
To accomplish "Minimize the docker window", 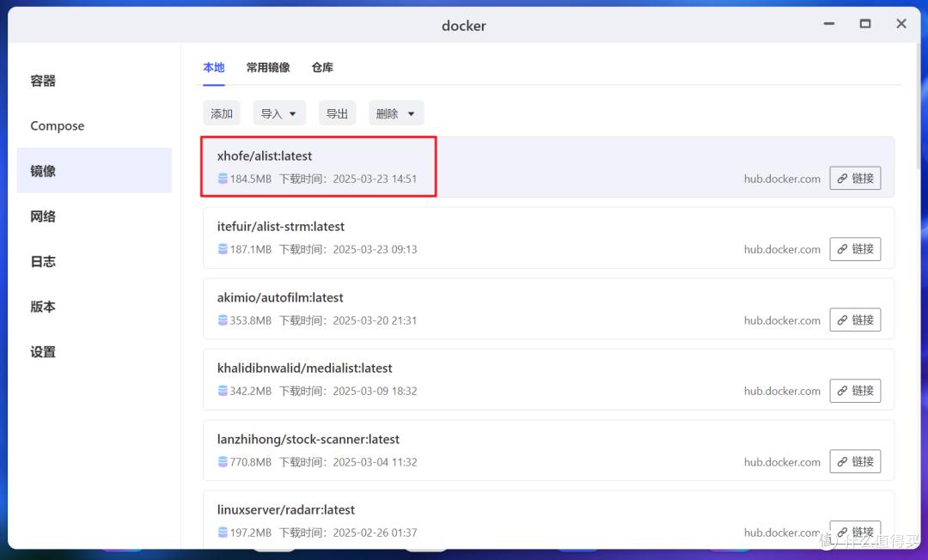I will pos(829,24).
